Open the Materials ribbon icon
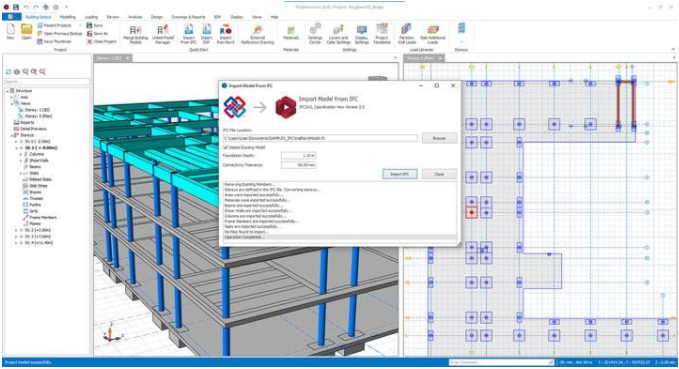This screenshot has height=369, width=679. (291, 30)
